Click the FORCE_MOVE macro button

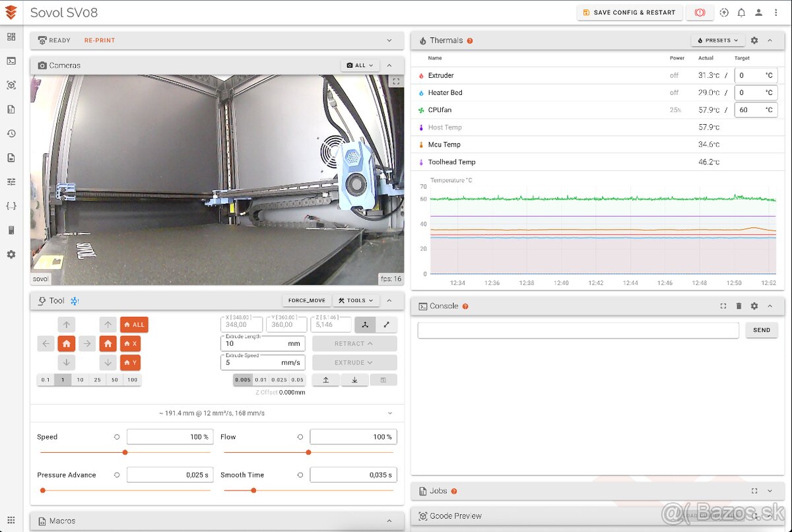[x=307, y=301]
